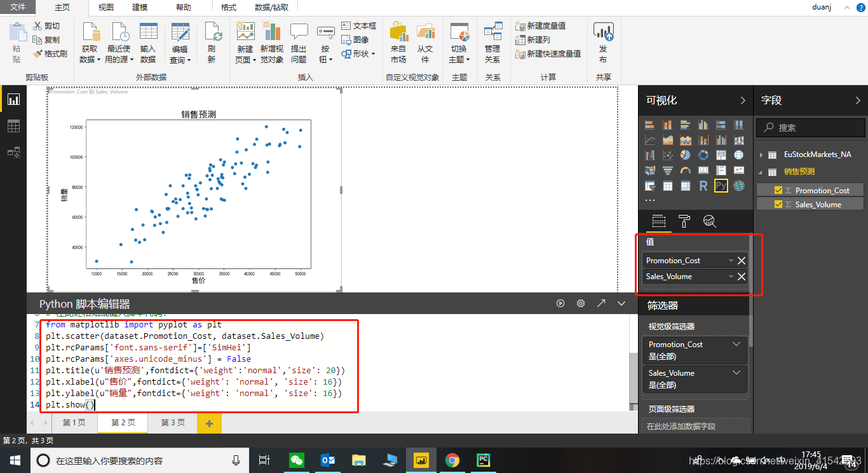Open the Analytics pane magnifier icon
The width and height of the screenshot is (868, 473).
[711, 221]
